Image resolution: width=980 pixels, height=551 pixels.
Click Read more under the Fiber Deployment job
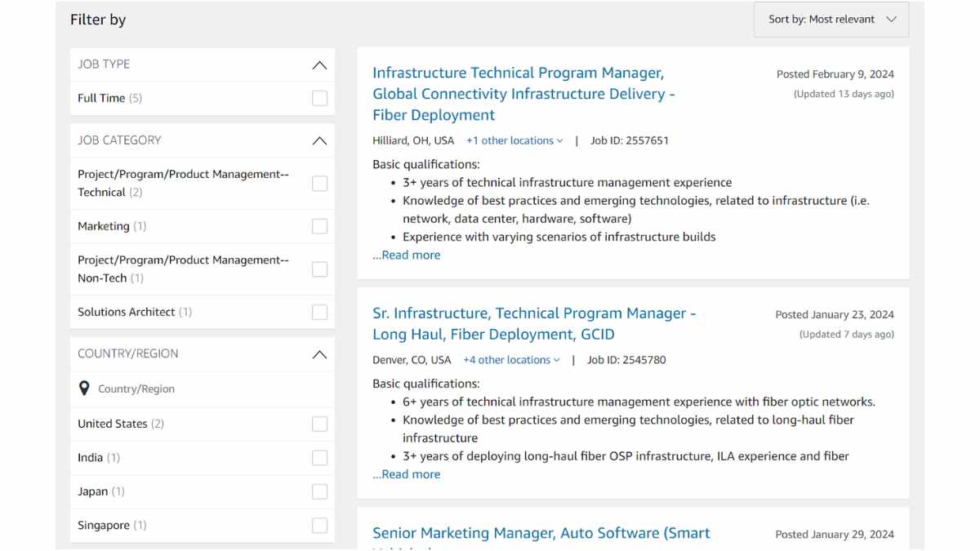[x=407, y=255]
